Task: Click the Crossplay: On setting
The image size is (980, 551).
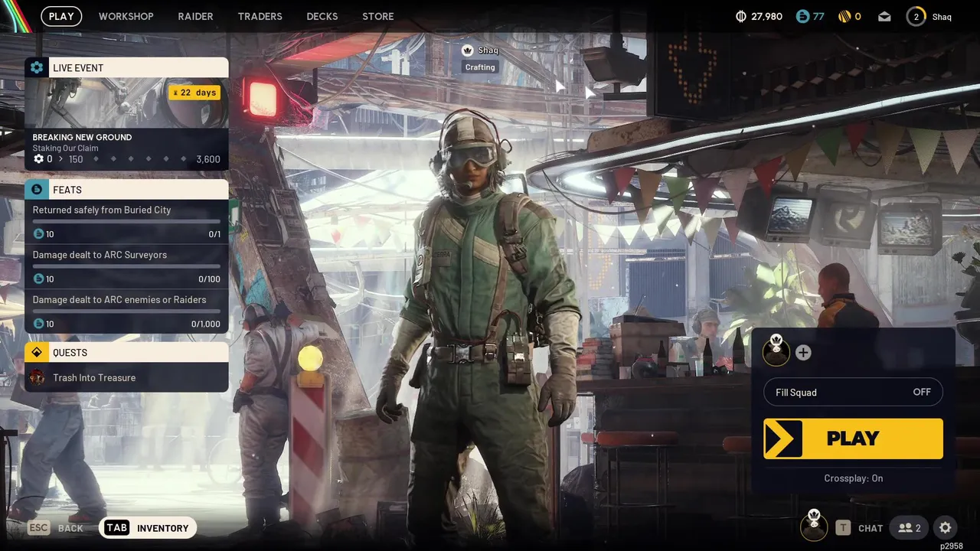Action: [x=853, y=478]
